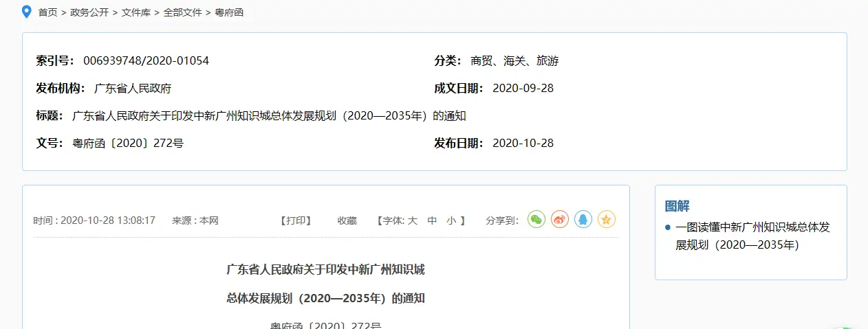The image size is (868, 329).
Task: Click heading line 总体发展规划（2020—2035年）的通知
Action: click(325, 298)
